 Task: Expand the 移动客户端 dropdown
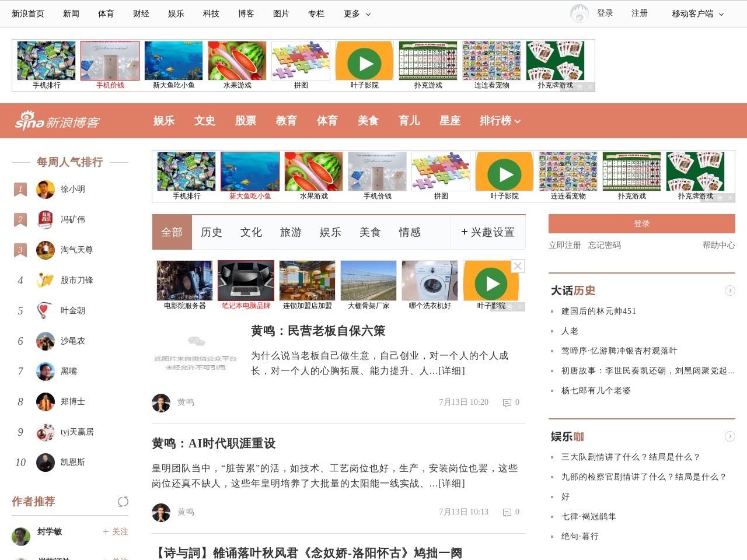pos(698,13)
